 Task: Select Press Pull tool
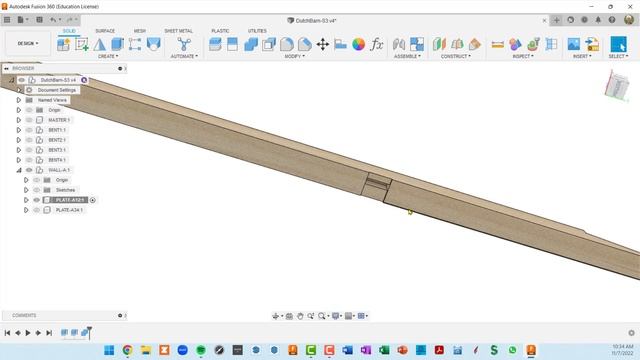click(x=215, y=44)
